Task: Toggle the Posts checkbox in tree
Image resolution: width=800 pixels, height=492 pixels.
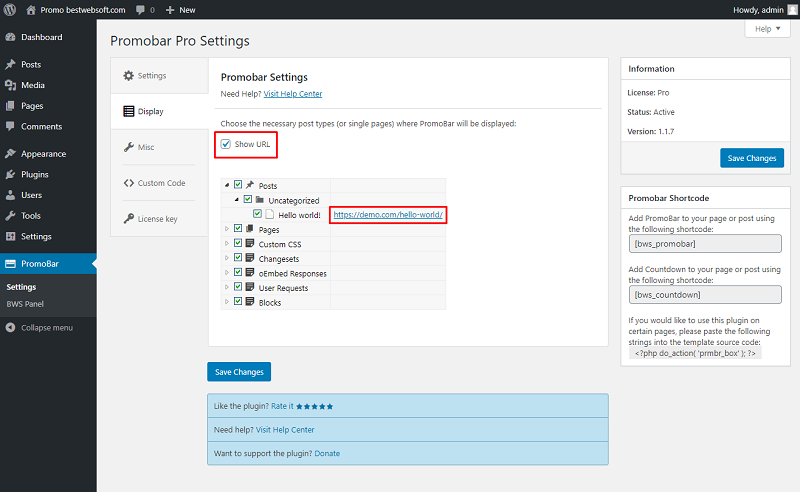Action: pos(238,185)
